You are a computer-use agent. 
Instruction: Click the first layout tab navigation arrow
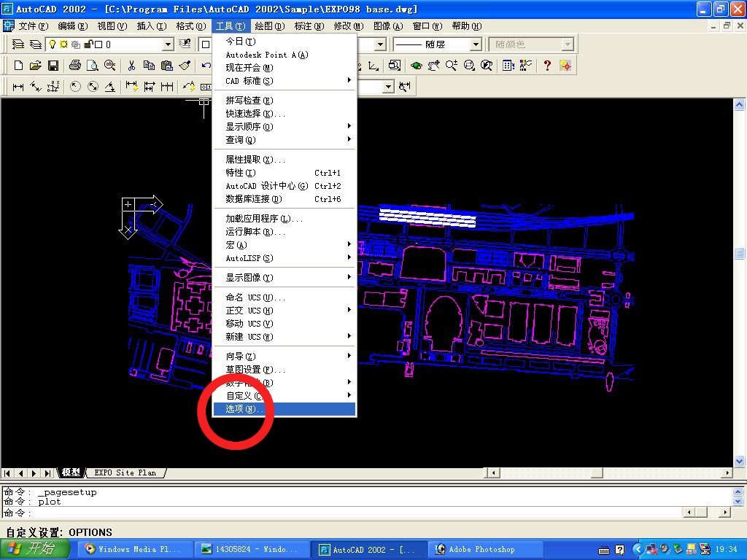click(x=7, y=473)
